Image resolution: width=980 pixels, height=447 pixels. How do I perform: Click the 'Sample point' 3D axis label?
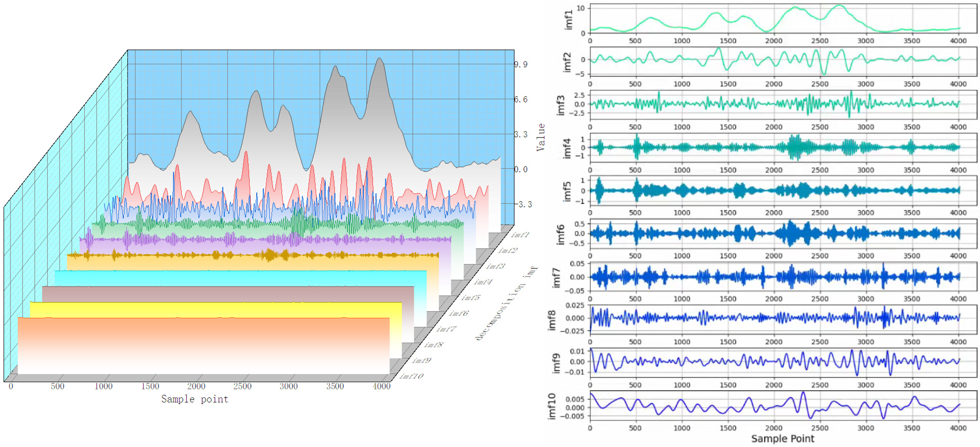(195, 399)
